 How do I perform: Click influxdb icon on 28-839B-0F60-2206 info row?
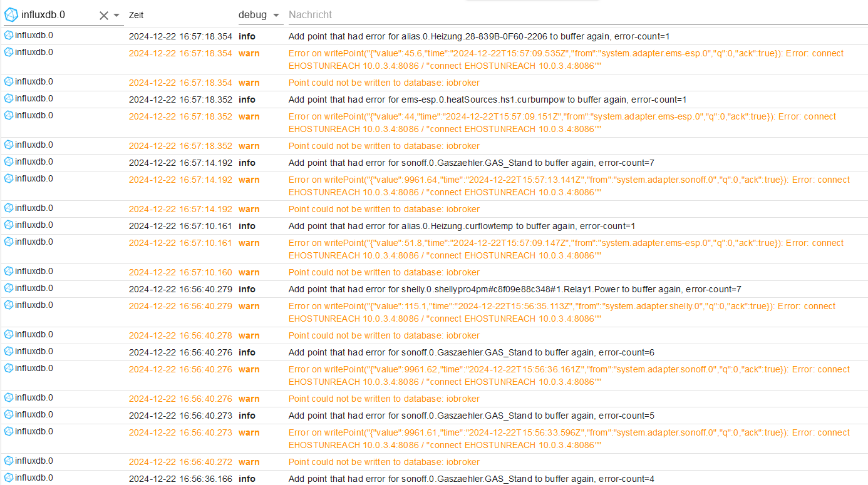click(9, 36)
